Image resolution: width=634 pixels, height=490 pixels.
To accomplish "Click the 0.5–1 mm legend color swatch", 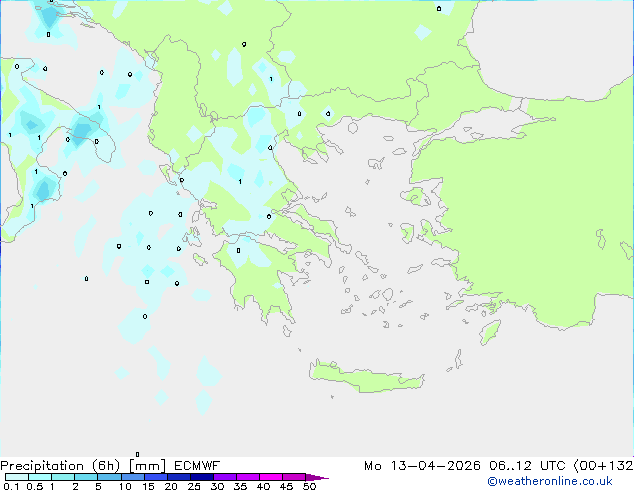I will click(40, 477).
